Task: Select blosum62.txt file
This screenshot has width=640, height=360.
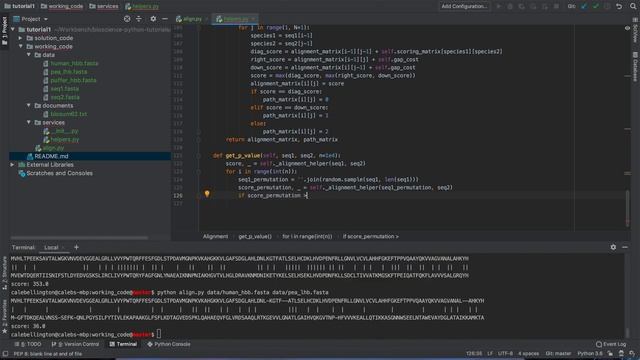Action: point(69,114)
